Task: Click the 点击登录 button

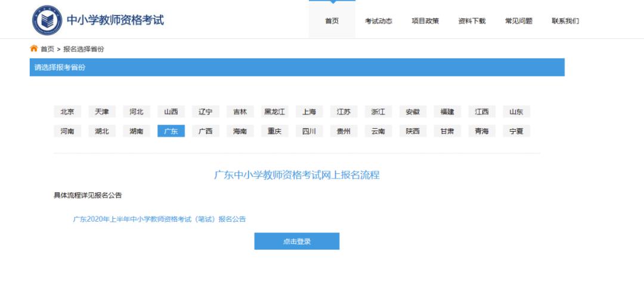Action: (296, 241)
